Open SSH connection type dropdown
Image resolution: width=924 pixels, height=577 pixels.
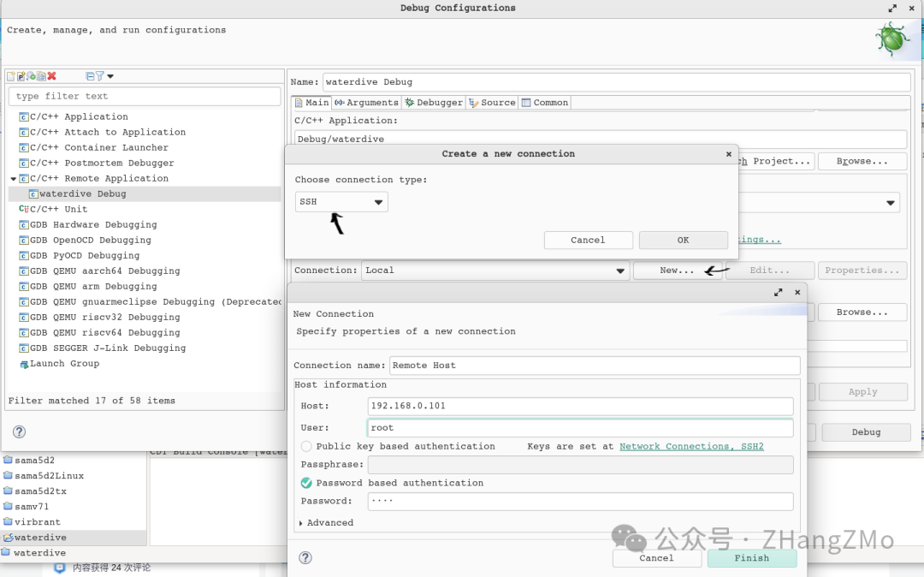341,201
